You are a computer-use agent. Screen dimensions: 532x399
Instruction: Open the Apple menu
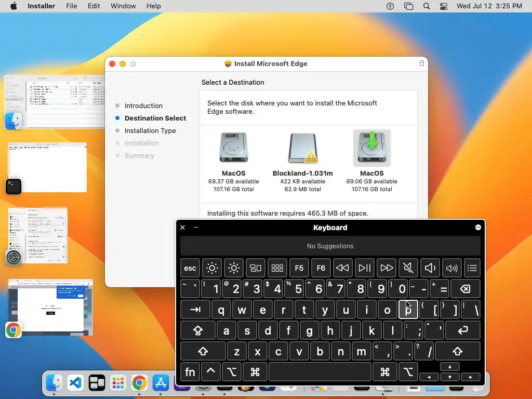(x=14, y=6)
